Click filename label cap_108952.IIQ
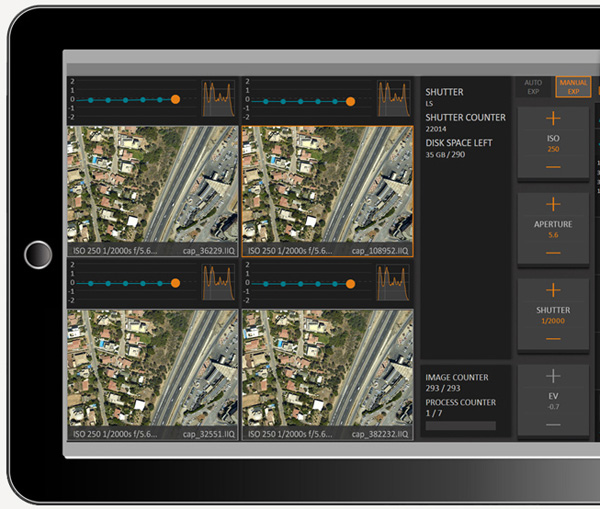This screenshot has height=509, width=600. pyautogui.click(x=380, y=251)
